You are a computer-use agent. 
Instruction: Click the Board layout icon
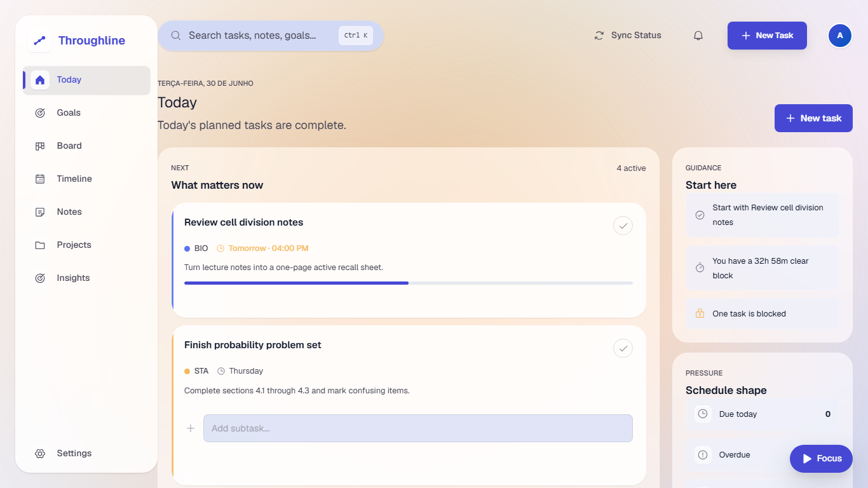click(40, 146)
